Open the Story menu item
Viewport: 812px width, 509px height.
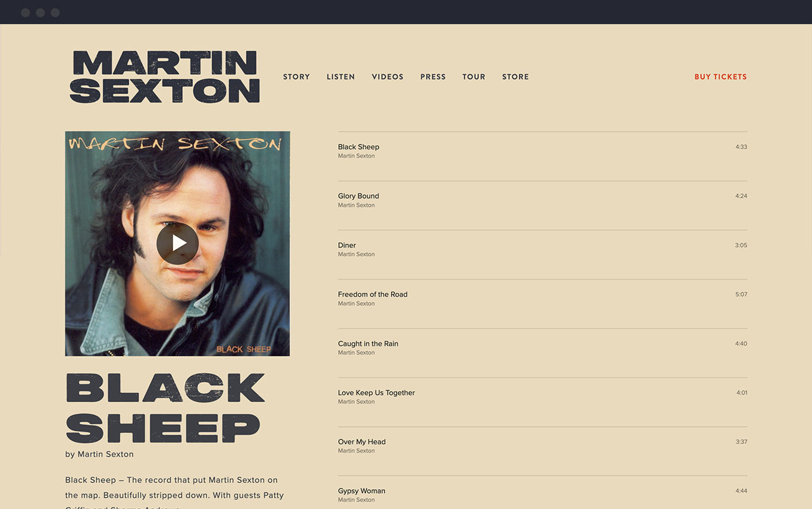tap(296, 77)
